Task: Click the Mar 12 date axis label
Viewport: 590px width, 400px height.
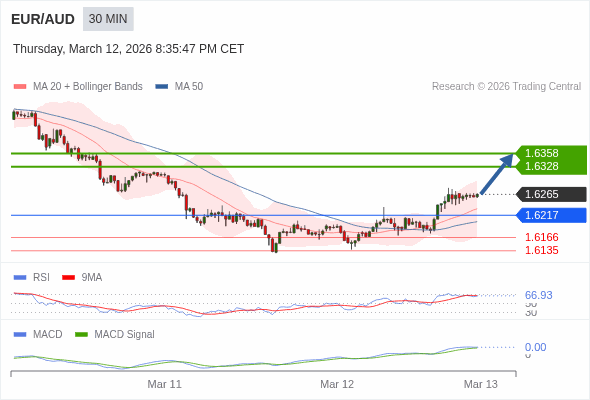Action: (337, 384)
